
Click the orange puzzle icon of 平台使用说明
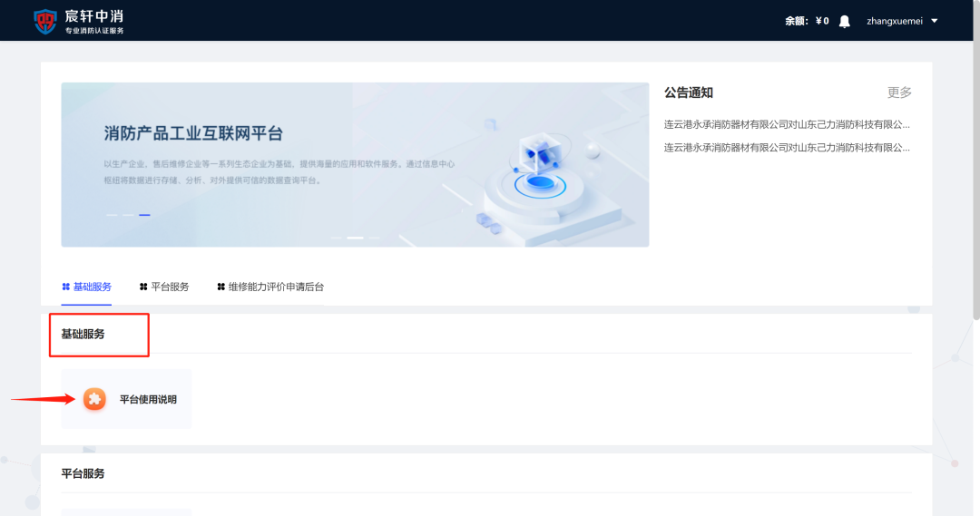(94, 399)
